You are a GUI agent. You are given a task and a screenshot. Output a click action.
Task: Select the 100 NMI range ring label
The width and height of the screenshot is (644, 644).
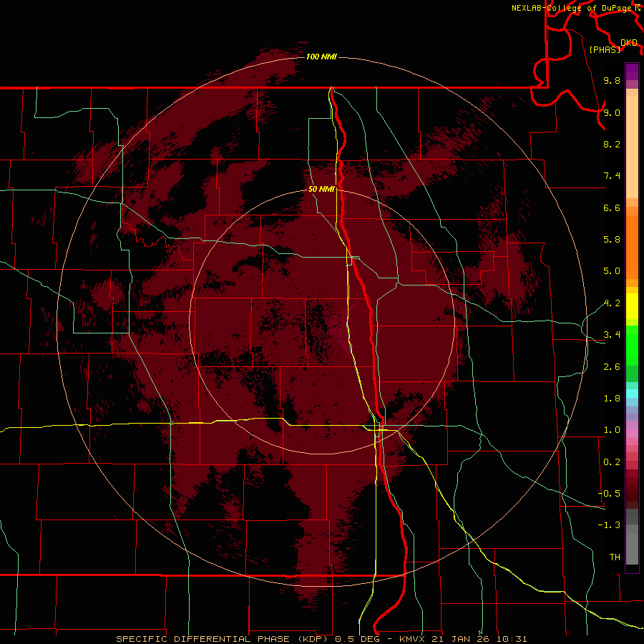(x=321, y=57)
